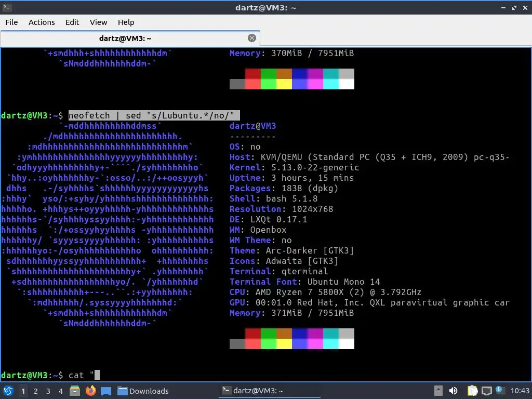Viewport: 532px width, 399px height.
Task: Click the WM Openbox line
Action: click(258, 230)
